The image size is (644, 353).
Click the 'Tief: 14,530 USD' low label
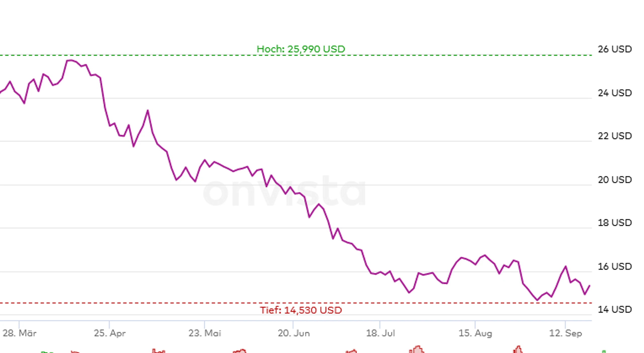301,310
